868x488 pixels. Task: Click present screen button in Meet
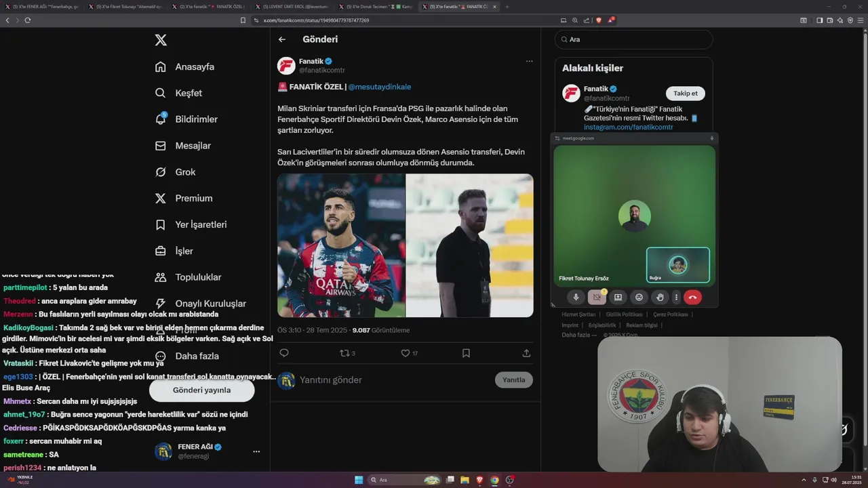click(618, 297)
